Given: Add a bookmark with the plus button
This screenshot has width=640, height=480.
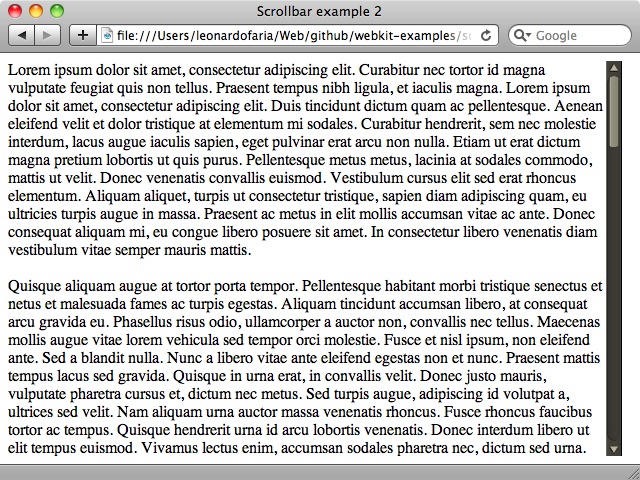Looking at the screenshot, I should (x=83, y=35).
